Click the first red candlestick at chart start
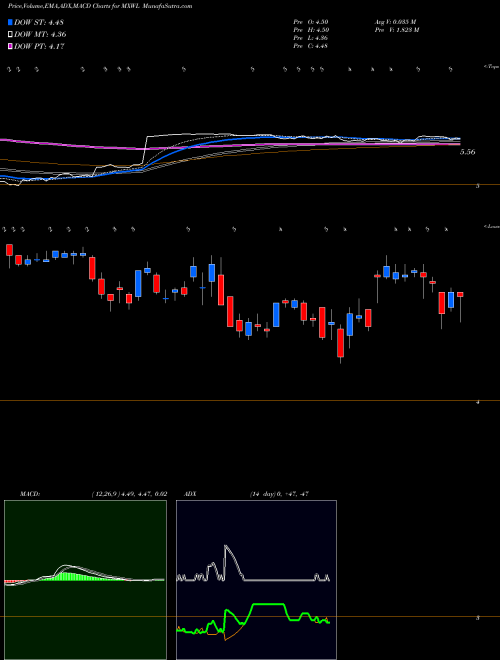500x660 pixels. (x=9, y=250)
